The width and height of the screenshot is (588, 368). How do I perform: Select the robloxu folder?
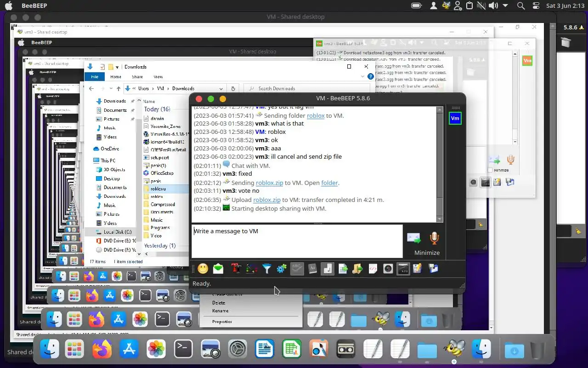(158, 189)
